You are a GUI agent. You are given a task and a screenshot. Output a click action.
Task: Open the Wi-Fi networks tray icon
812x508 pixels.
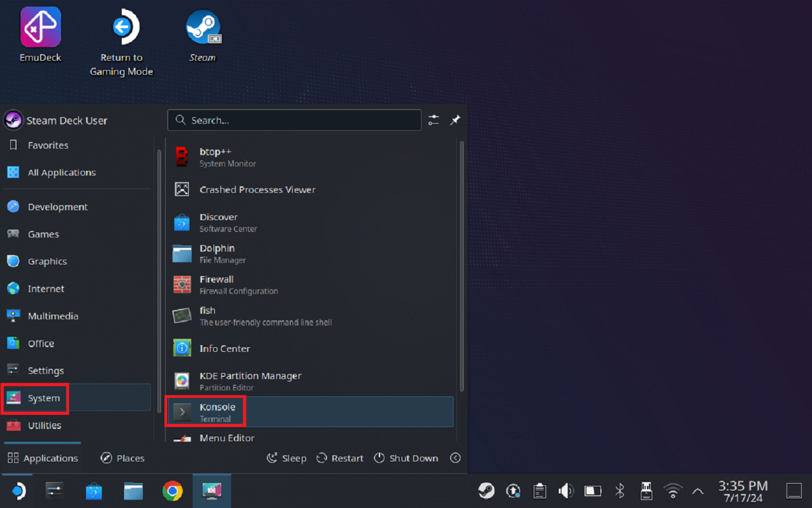click(673, 491)
